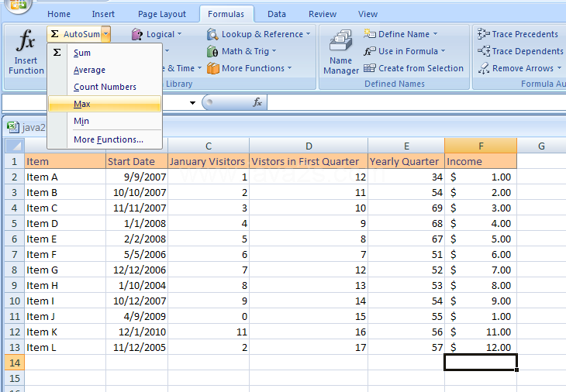Image resolution: width=566 pixels, height=392 pixels.
Task: Choose Min from AutoSum menu
Action: click(105, 121)
